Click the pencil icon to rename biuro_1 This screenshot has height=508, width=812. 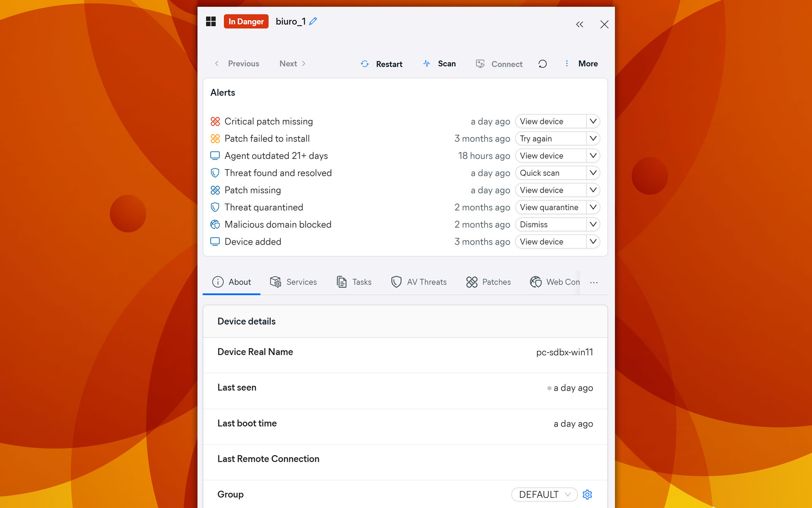tap(313, 21)
